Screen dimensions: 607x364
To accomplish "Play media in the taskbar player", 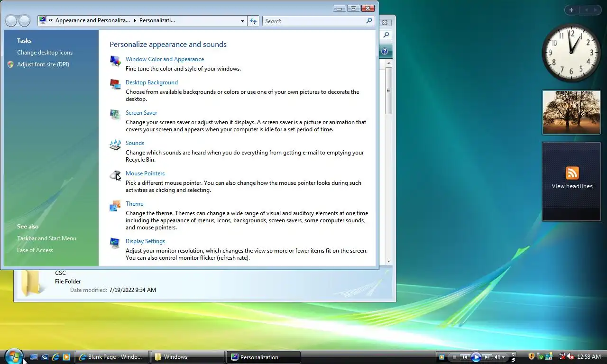I will coord(476,357).
